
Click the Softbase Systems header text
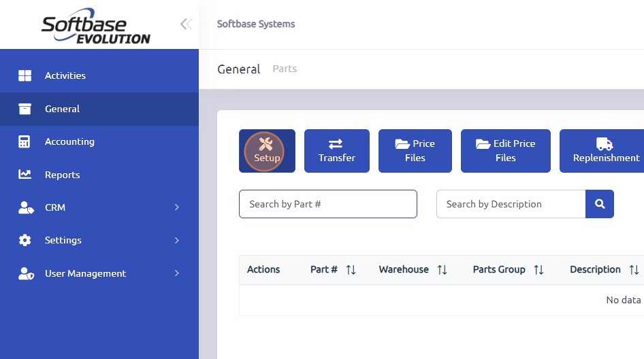(x=256, y=24)
